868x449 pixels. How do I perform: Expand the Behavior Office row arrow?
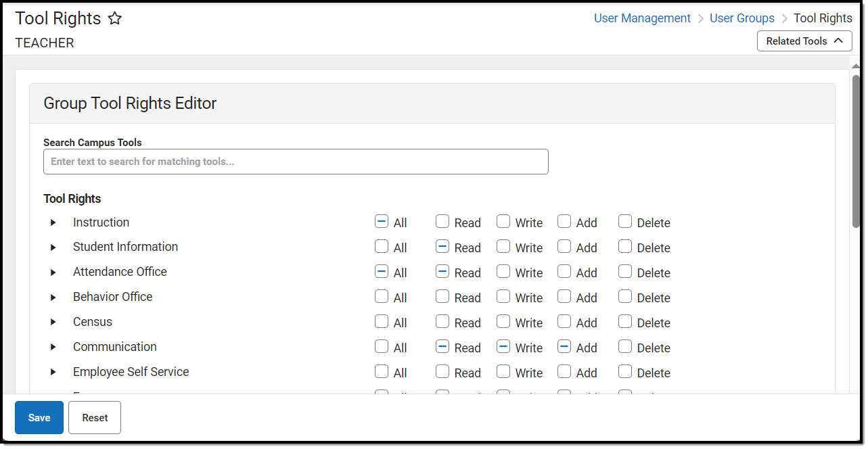point(53,298)
